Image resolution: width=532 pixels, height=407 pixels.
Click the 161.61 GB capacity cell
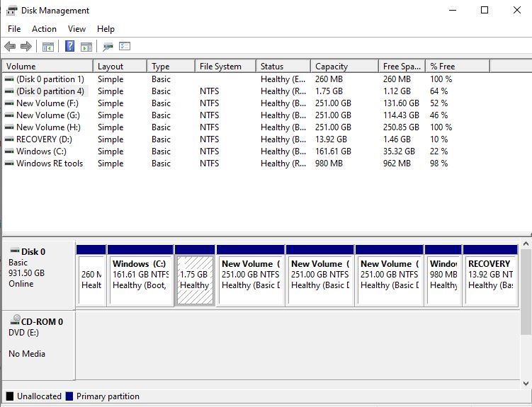pyautogui.click(x=333, y=151)
